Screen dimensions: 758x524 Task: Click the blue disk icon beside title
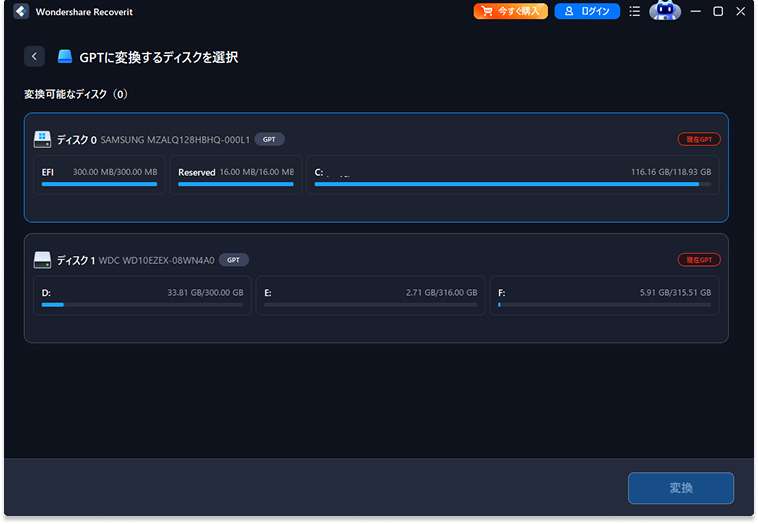coord(65,57)
